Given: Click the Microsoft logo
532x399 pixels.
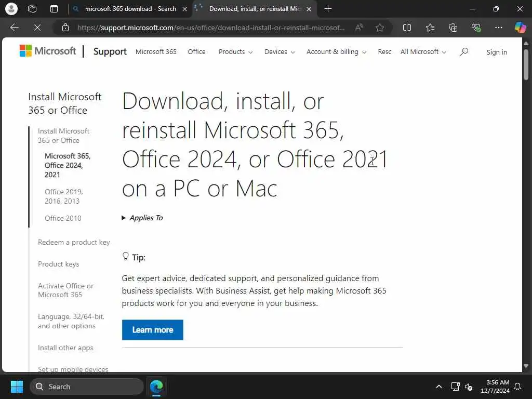Looking at the screenshot, I should 48,51.
